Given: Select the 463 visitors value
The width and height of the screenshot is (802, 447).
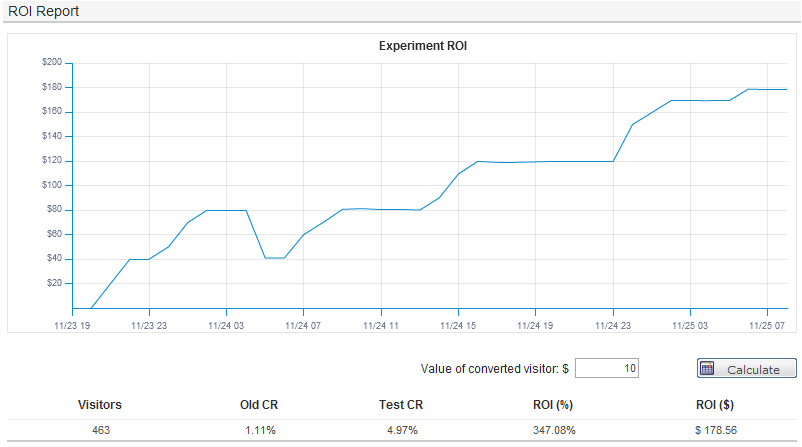Looking at the screenshot, I should pyautogui.click(x=101, y=430).
